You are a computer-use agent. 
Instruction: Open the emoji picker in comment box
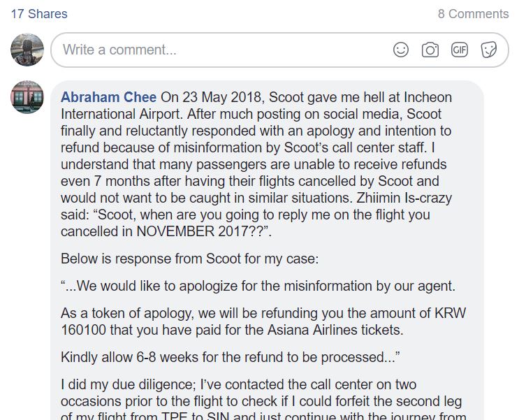coord(400,50)
